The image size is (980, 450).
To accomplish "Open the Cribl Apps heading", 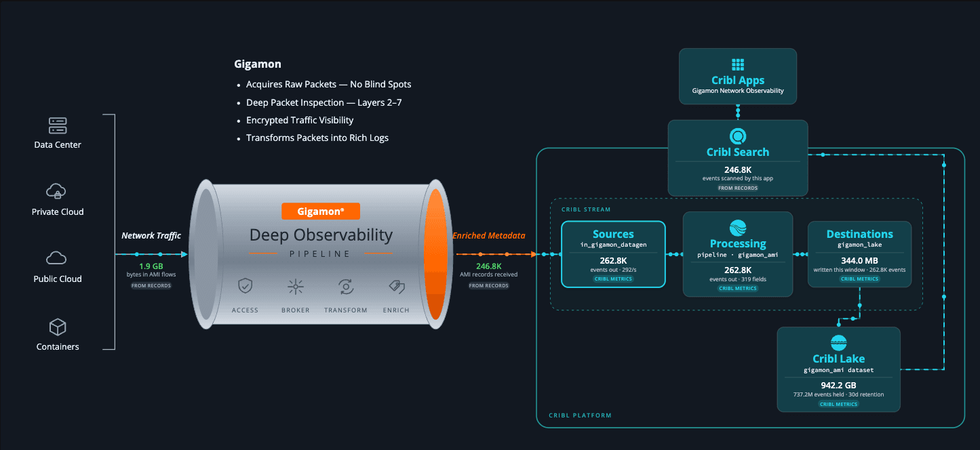I will [738, 81].
